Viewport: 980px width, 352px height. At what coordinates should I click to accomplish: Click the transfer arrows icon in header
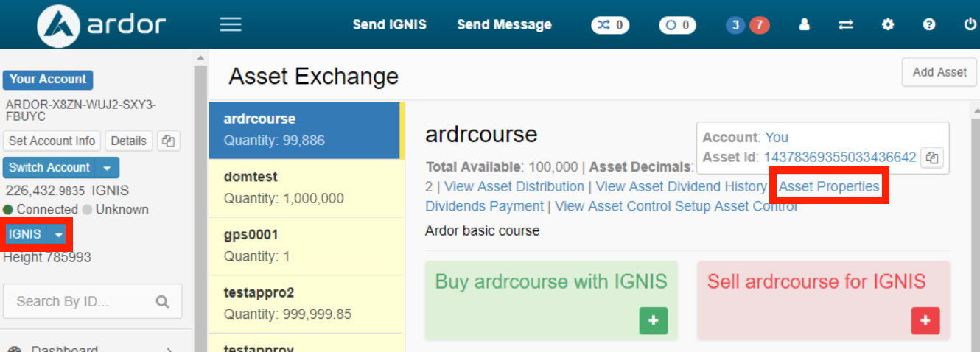pyautogui.click(x=846, y=25)
